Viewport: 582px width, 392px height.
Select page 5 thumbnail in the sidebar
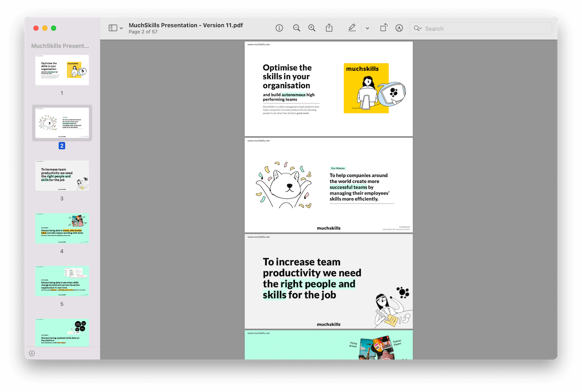(x=62, y=280)
